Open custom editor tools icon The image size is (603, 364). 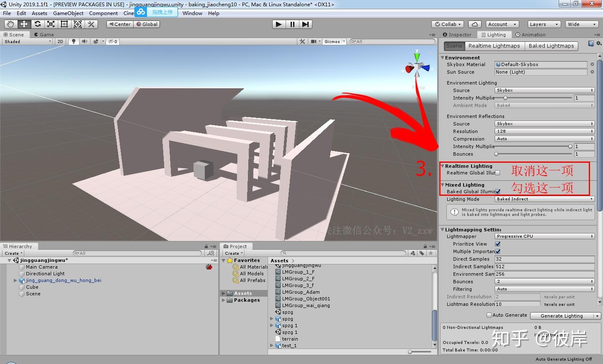tap(91, 24)
